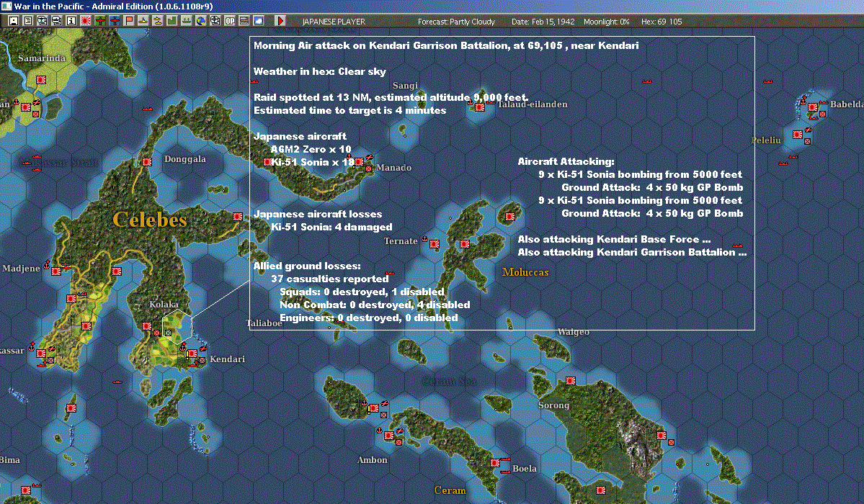Click the Boela map label
The image size is (864, 504).
(x=525, y=469)
